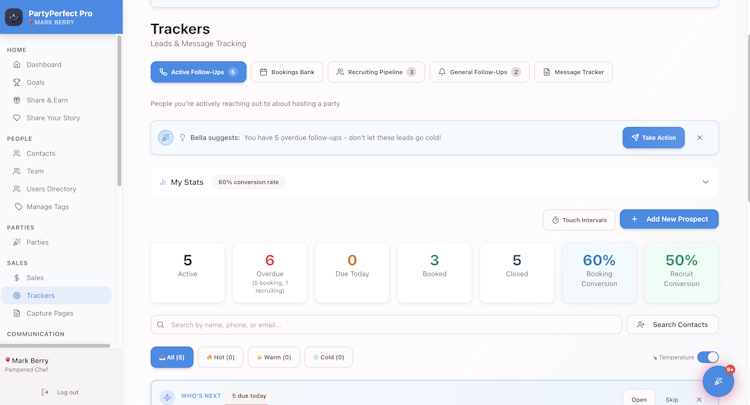Click the Trackers page heading
The height and width of the screenshot is (405, 750).
pos(180,29)
